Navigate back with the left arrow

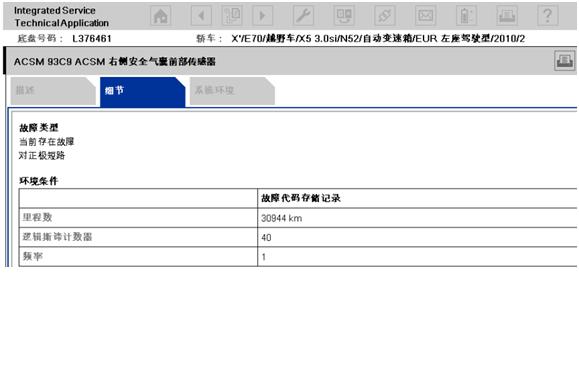click(x=201, y=16)
